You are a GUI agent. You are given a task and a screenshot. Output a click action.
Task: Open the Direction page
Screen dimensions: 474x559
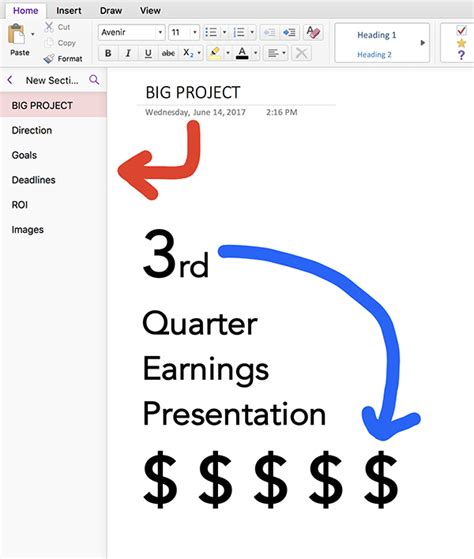tap(53, 130)
